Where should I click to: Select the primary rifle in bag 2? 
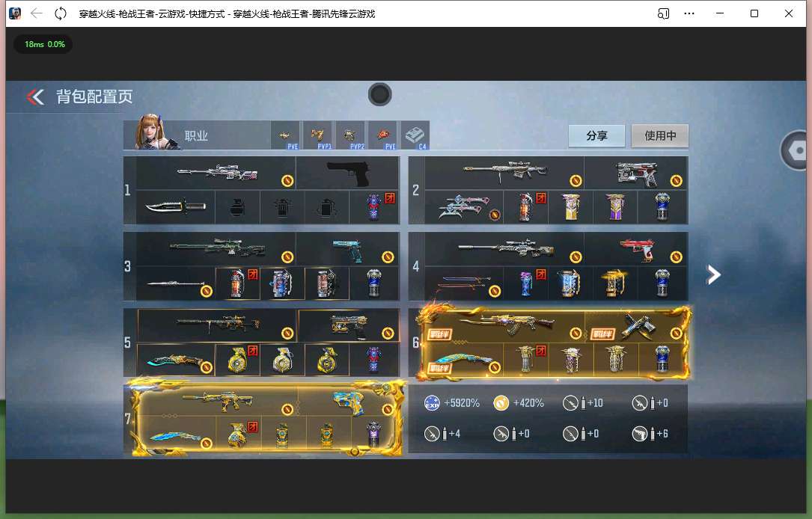504,173
